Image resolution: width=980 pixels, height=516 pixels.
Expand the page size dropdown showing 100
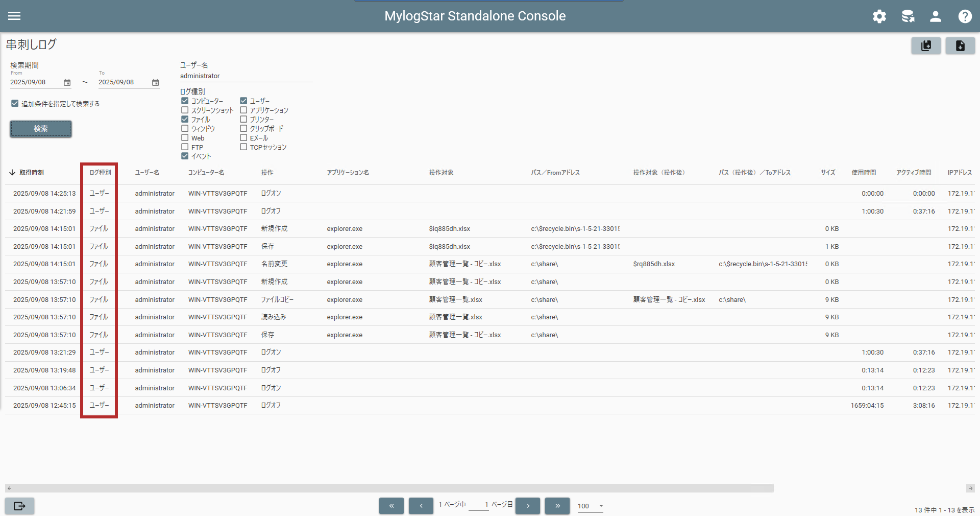pyautogui.click(x=601, y=506)
